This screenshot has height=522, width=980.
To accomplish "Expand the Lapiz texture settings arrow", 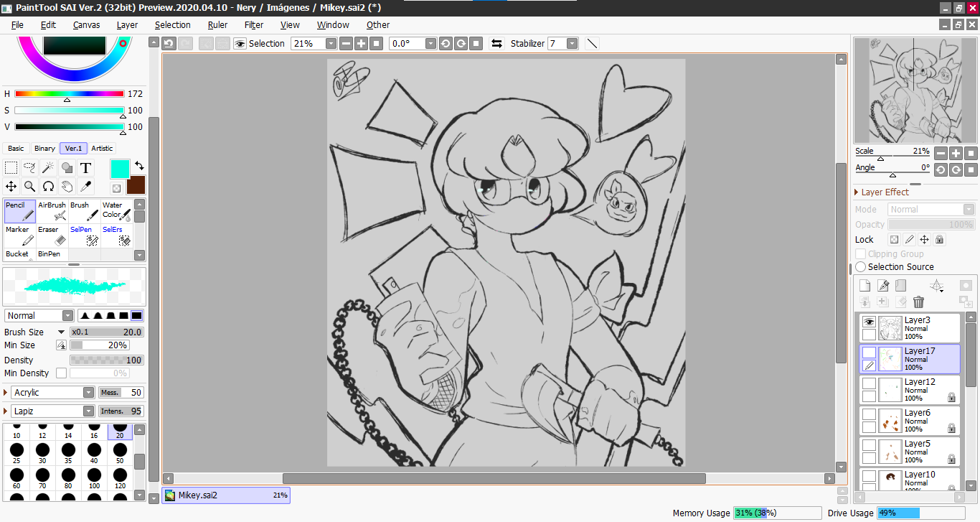I will 6,411.
